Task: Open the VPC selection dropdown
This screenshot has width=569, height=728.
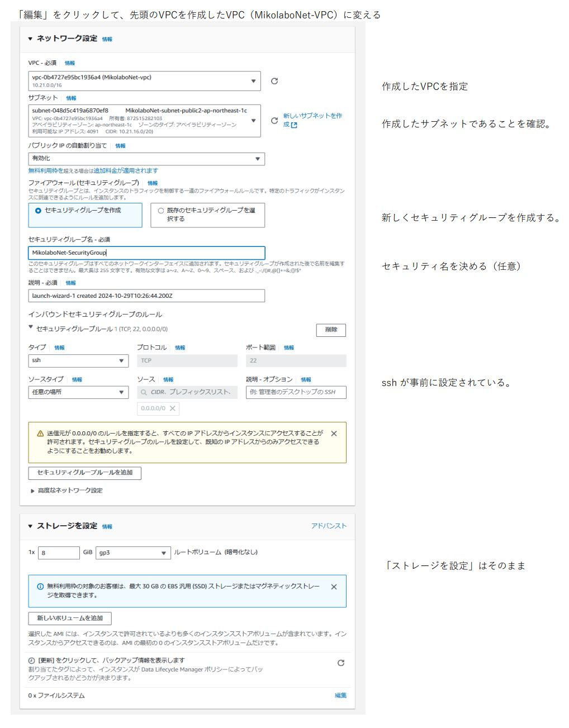Action: [144, 81]
